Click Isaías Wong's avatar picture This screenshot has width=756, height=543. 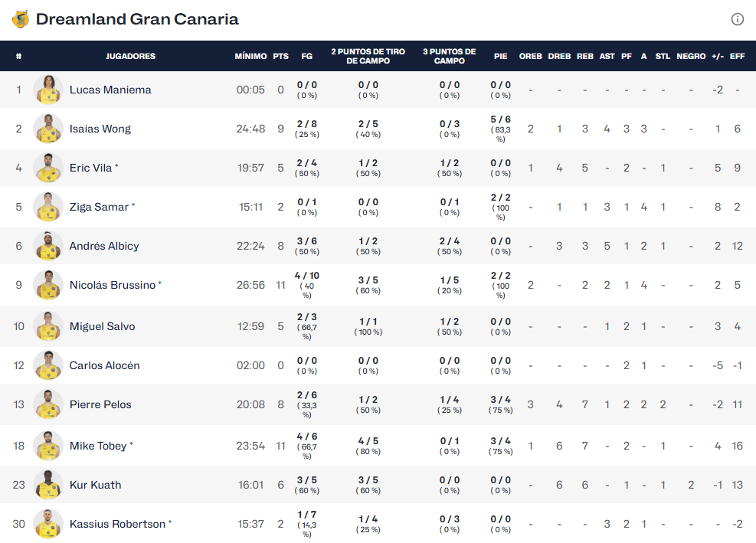coord(48,129)
